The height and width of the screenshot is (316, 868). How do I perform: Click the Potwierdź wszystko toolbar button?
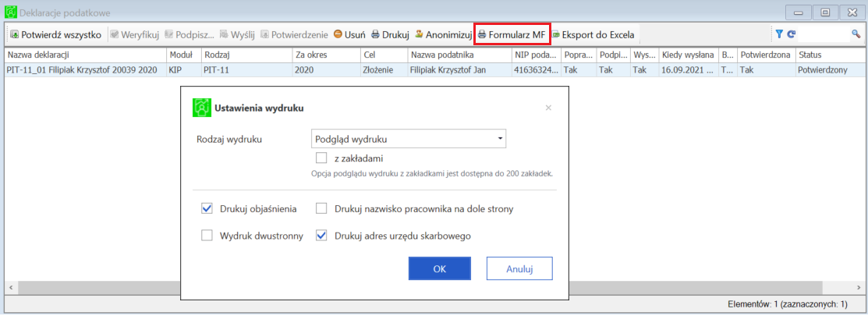click(x=55, y=34)
